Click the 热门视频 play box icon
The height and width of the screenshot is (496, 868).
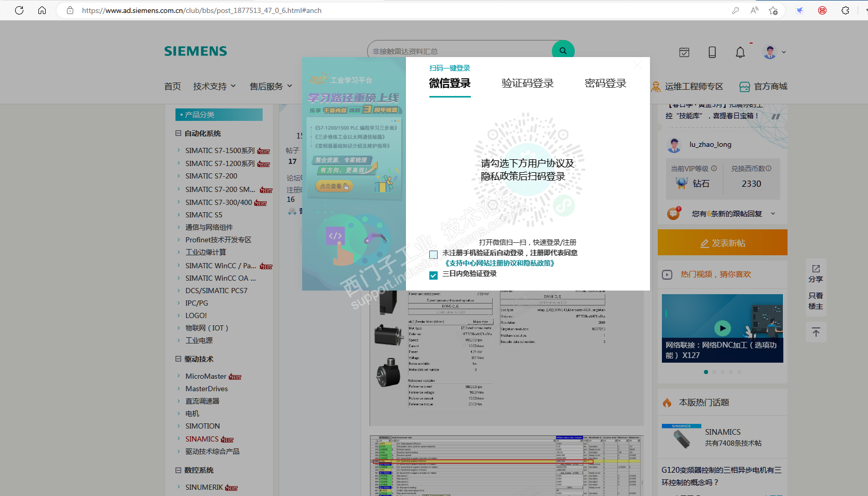(667, 274)
